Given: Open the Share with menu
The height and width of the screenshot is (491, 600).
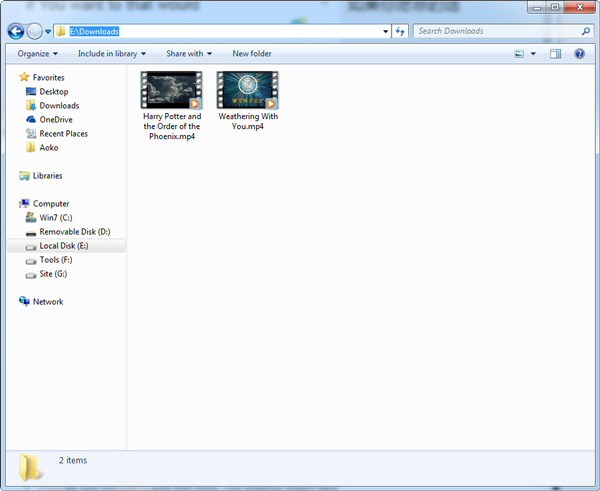Looking at the screenshot, I should [x=189, y=54].
